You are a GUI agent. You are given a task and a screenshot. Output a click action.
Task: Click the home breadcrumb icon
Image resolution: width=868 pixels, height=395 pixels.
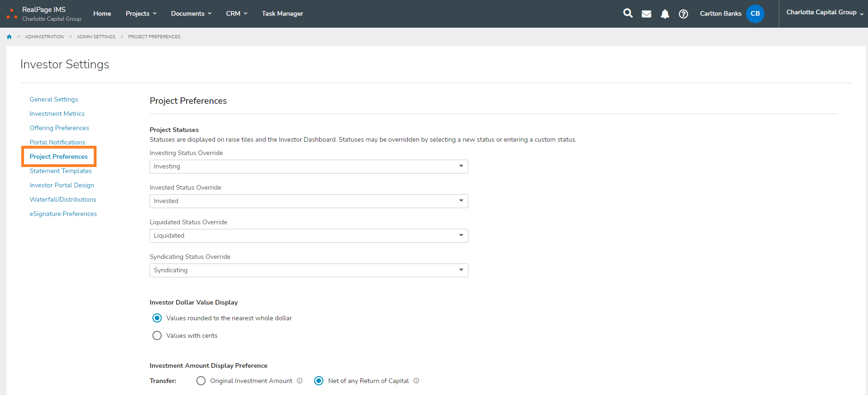(x=9, y=37)
